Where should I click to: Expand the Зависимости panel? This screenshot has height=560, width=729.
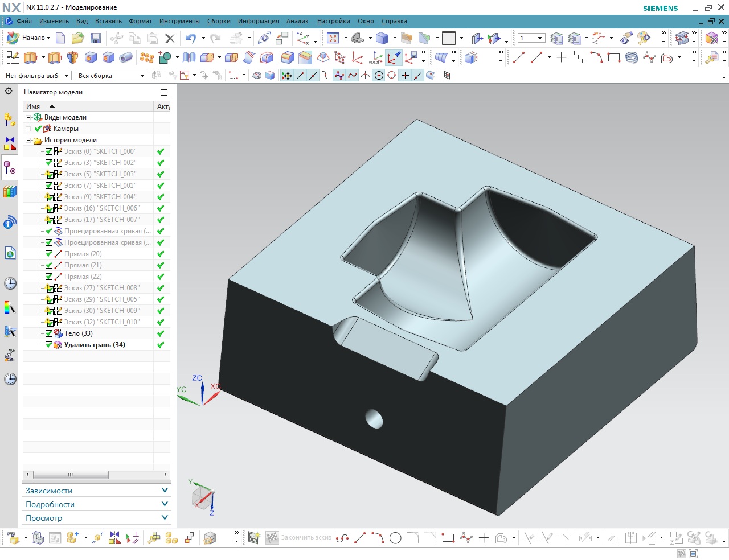pyautogui.click(x=97, y=491)
